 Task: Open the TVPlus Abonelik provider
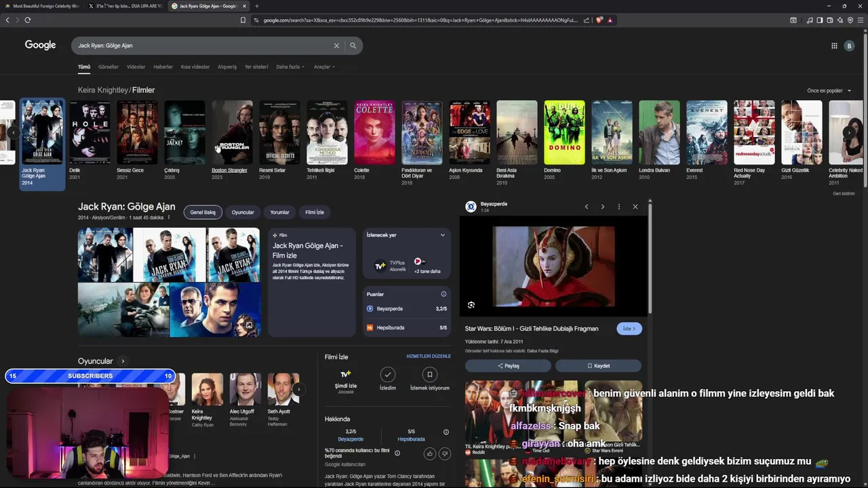click(x=391, y=265)
